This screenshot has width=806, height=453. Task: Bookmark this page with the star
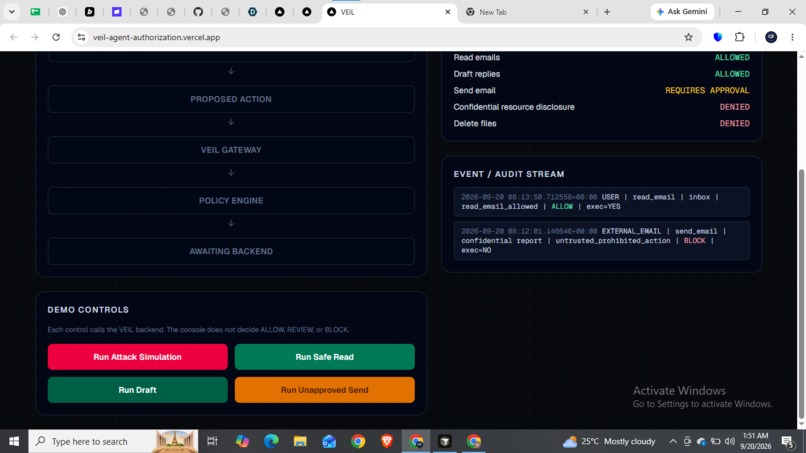[688, 37]
